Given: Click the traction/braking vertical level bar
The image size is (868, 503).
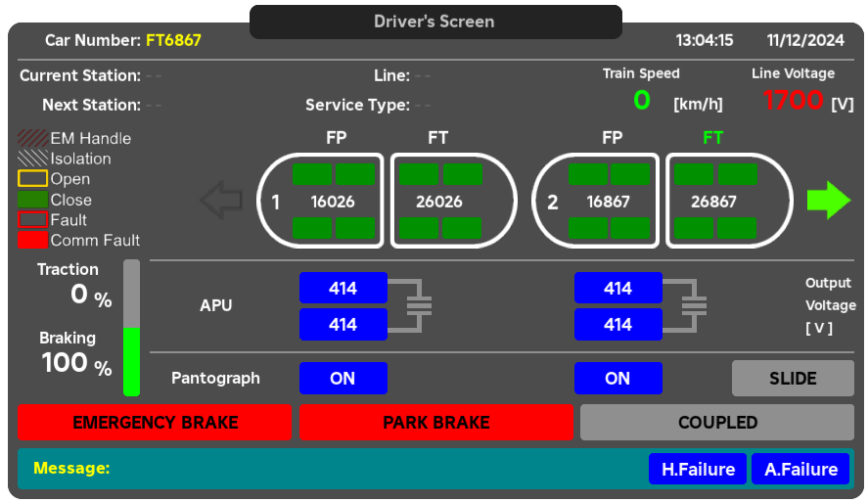Looking at the screenshot, I should [131, 328].
